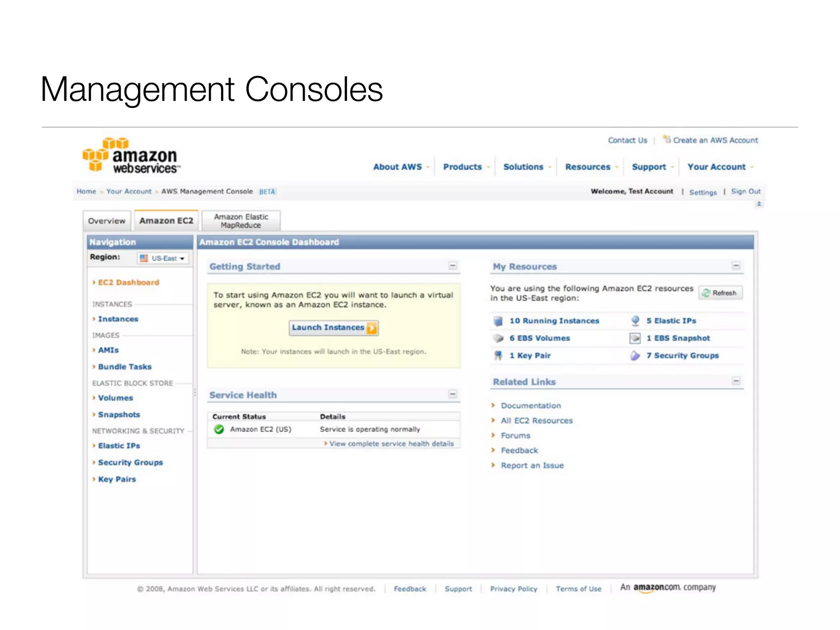The width and height of the screenshot is (840, 630).
Task: Select the Amazon EC2 tab
Action: [166, 221]
